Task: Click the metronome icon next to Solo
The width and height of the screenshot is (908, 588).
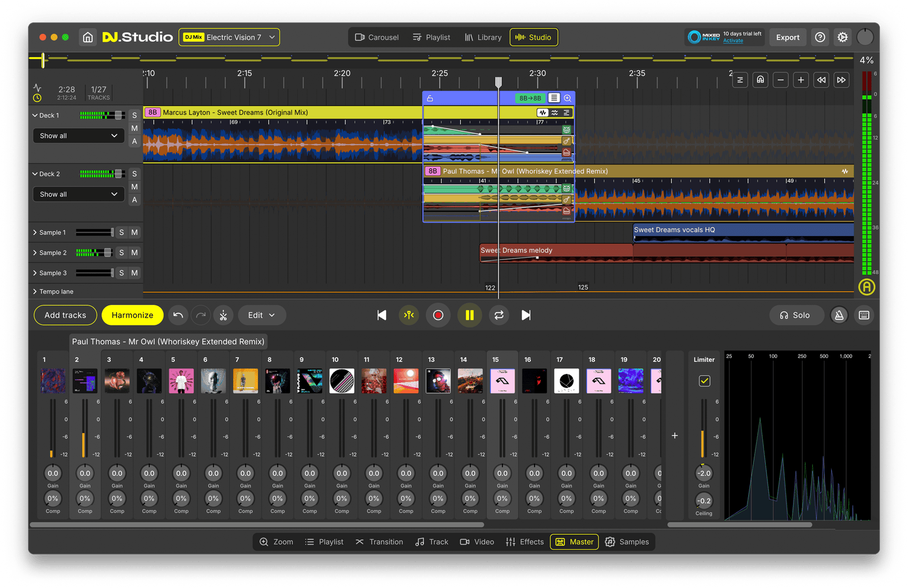Action: click(839, 315)
